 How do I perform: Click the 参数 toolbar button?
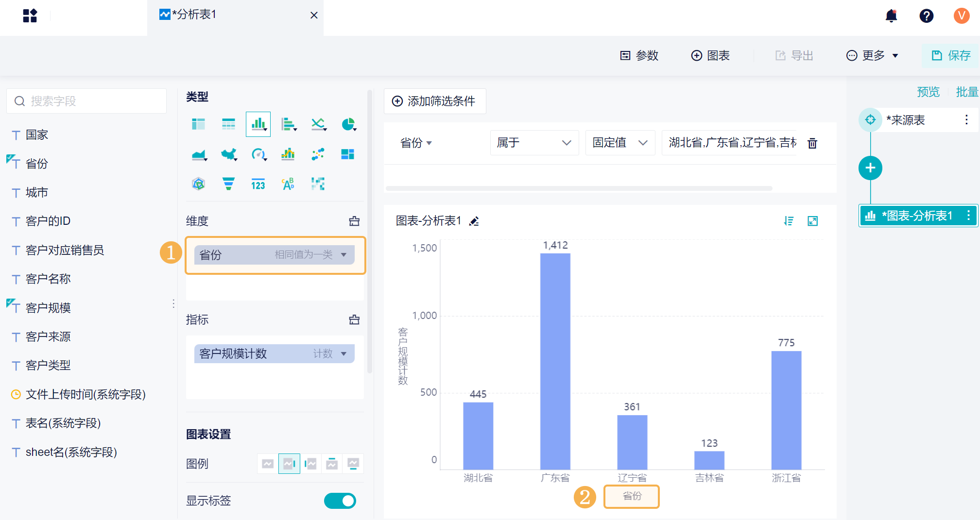point(639,55)
